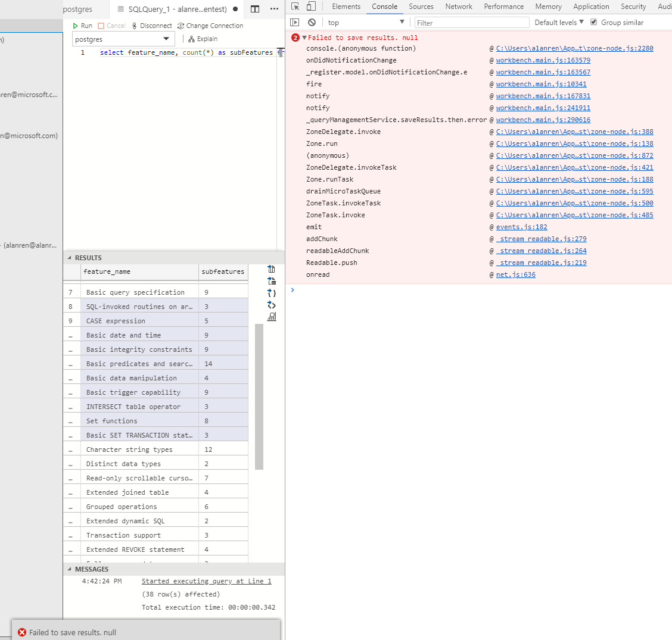
Task: Save query results as JSON
Action: pos(271,293)
